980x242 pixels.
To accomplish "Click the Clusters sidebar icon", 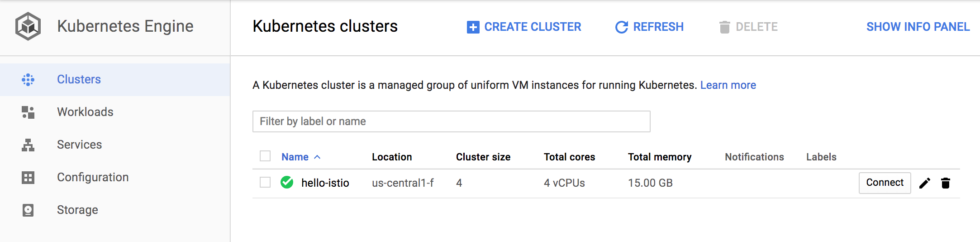I will tap(28, 80).
